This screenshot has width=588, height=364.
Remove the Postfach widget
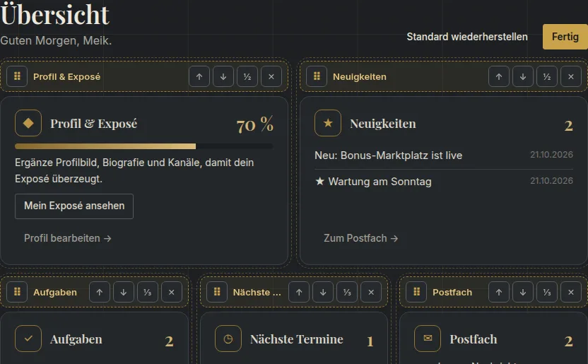point(571,292)
